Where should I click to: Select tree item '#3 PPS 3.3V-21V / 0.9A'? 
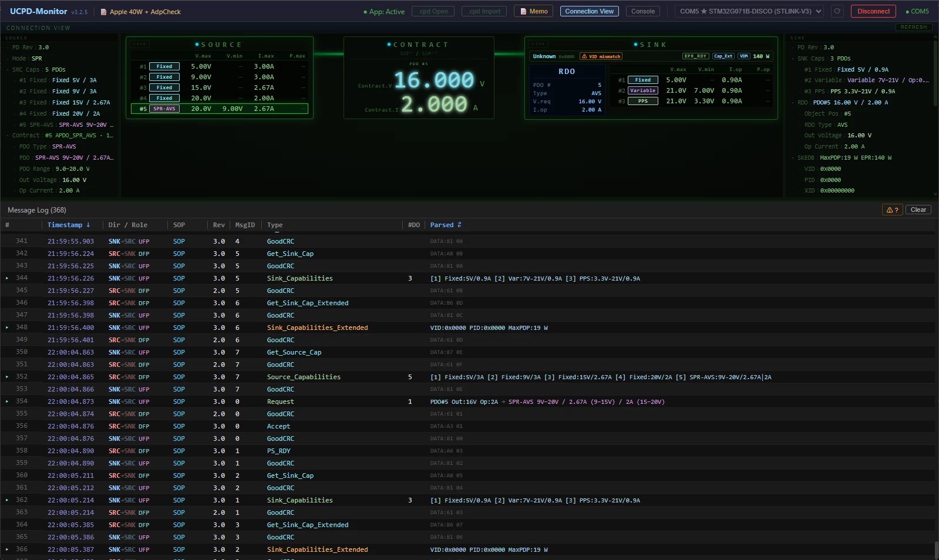coord(850,92)
